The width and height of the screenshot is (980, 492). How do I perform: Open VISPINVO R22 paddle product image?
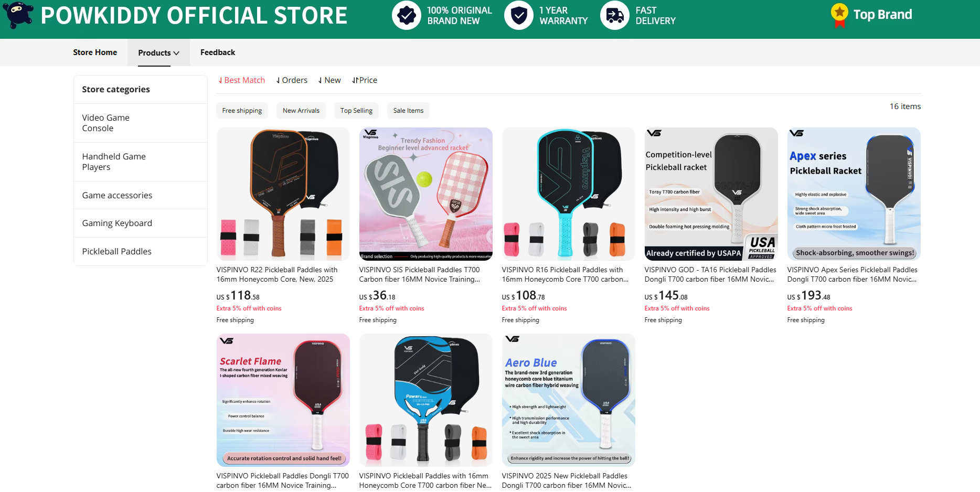pyautogui.click(x=283, y=194)
